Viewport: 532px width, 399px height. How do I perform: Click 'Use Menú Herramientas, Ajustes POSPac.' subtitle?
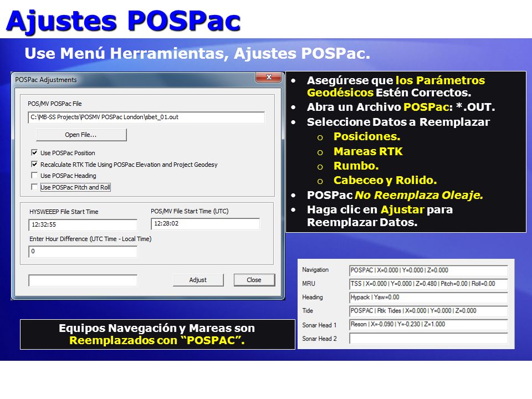click(197, 53)
